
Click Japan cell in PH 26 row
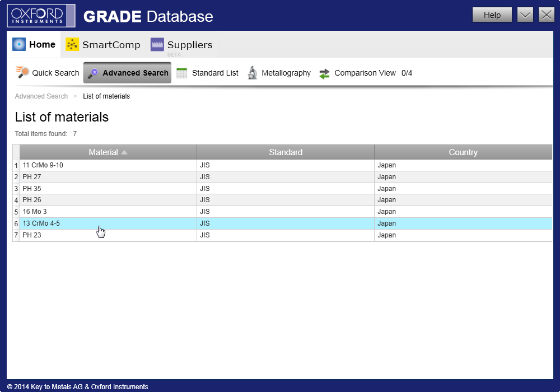[463, 200]
